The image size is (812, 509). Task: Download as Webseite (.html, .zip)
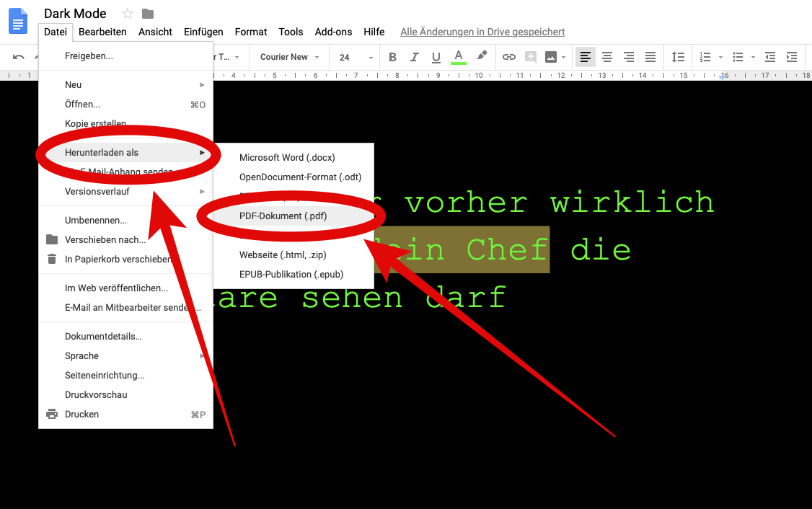[x=294, y=255]
